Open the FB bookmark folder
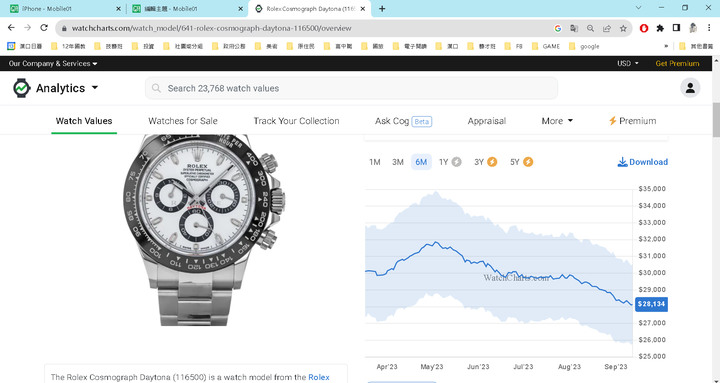 tap(513, 46)
